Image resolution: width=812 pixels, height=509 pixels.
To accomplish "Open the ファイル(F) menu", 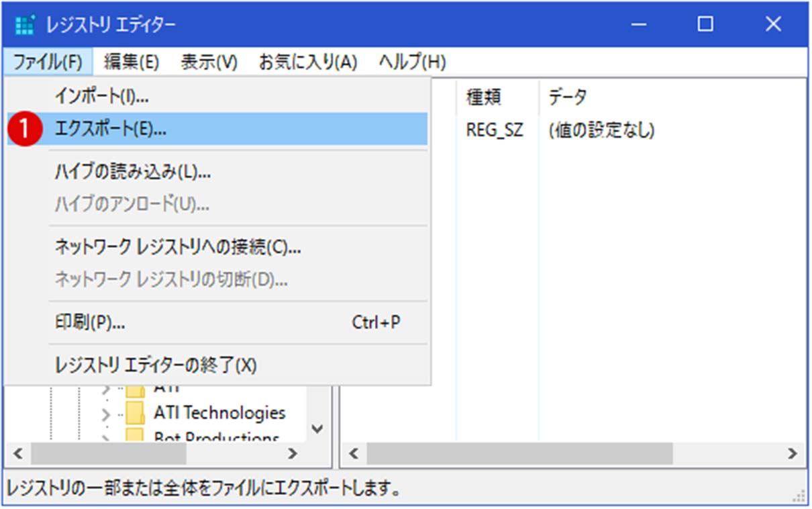I will 47,62.
